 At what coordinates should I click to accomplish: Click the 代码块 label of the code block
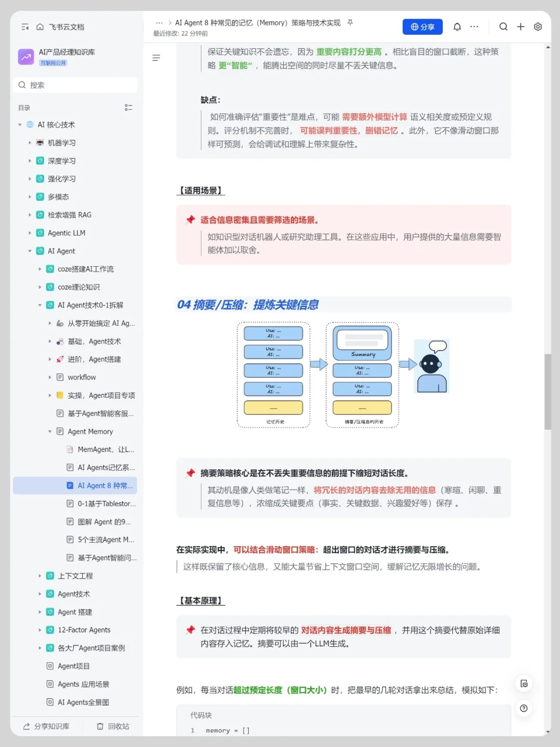(x=201, y=715)
